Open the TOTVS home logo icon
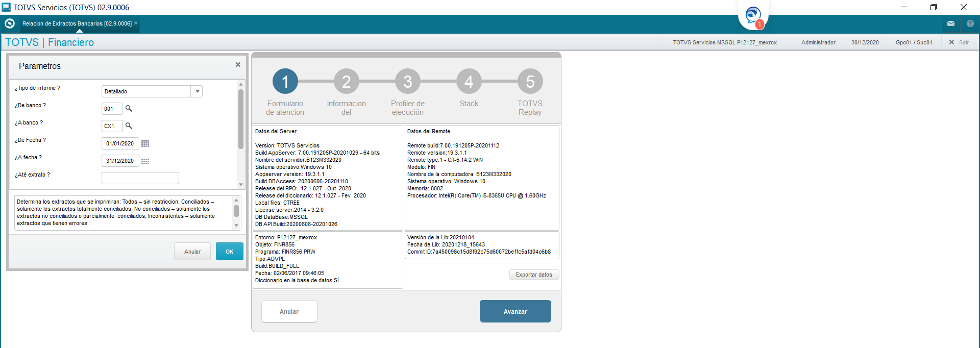 (9, 23)
